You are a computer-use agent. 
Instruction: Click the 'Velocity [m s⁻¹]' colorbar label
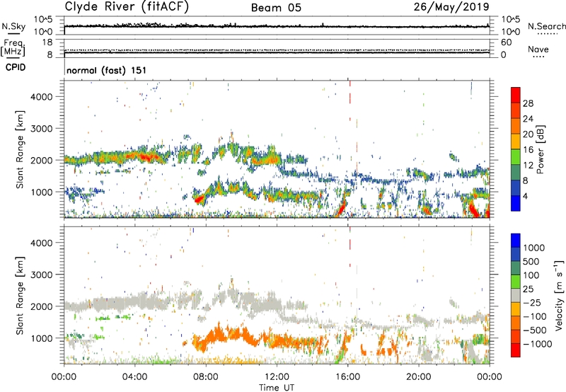click(x=559, y=295)
